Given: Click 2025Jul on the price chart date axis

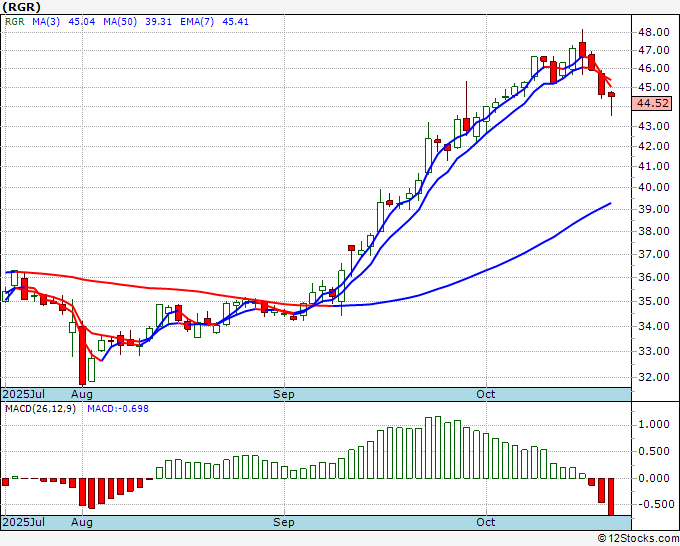Looking at the screenshot, I should pos(24,394).
